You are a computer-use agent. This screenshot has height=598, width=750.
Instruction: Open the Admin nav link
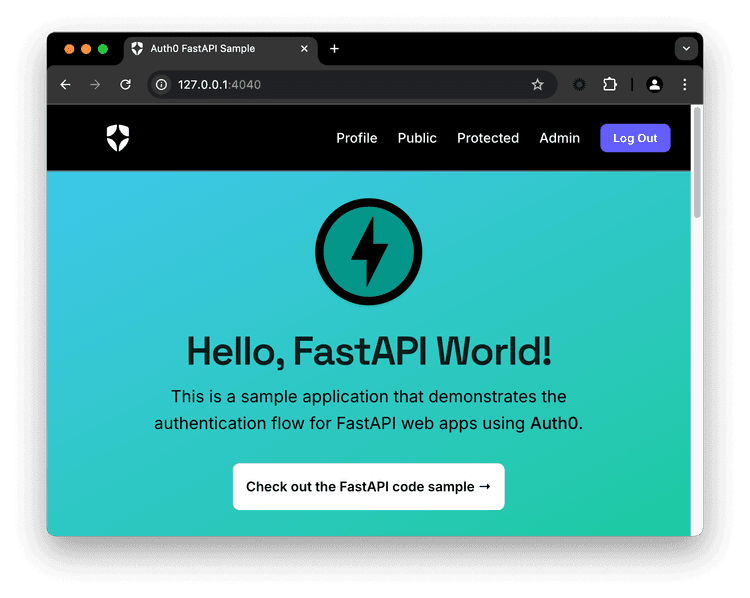[x=560, y=138]
